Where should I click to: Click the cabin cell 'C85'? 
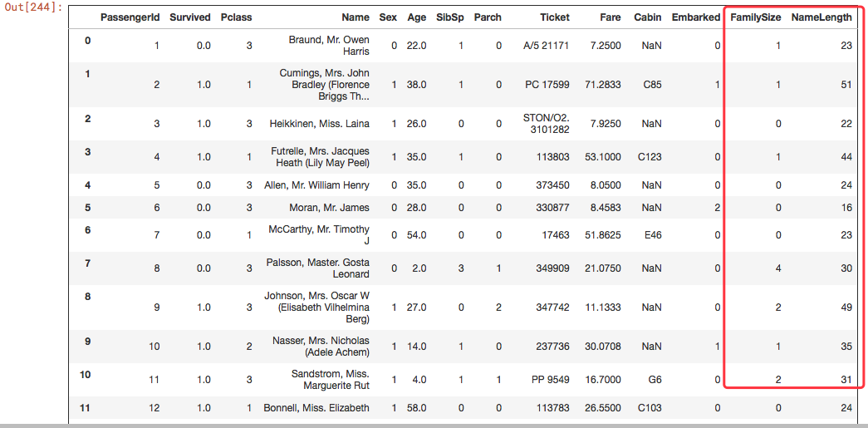click(x=650, y=85)
